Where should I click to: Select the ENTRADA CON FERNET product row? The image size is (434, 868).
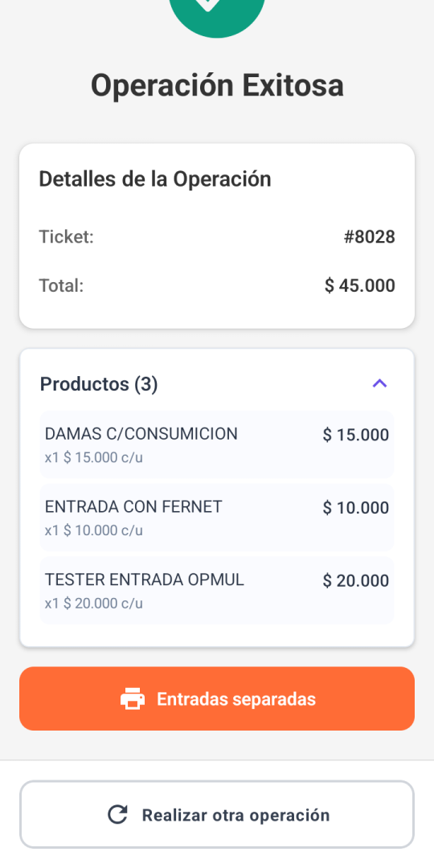tap(217, 518)
